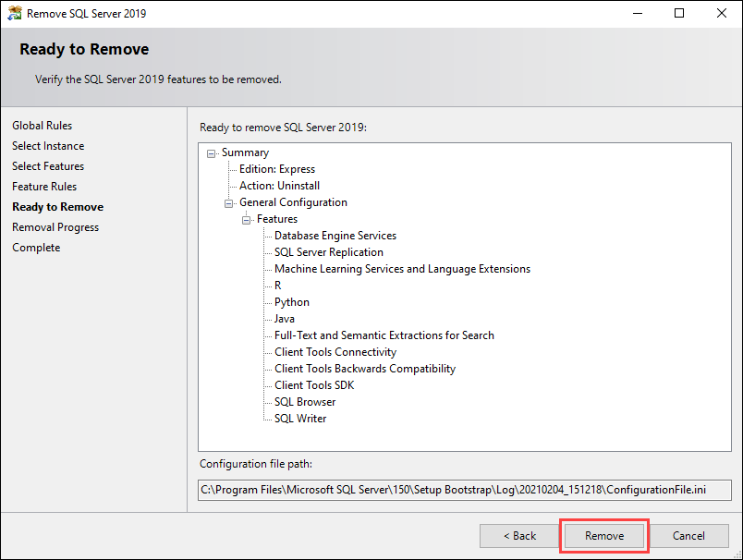The height and width of the screenshot is (560, 743).
Task: Select the 'Summary' tree label
Action: tap(246, 152)
